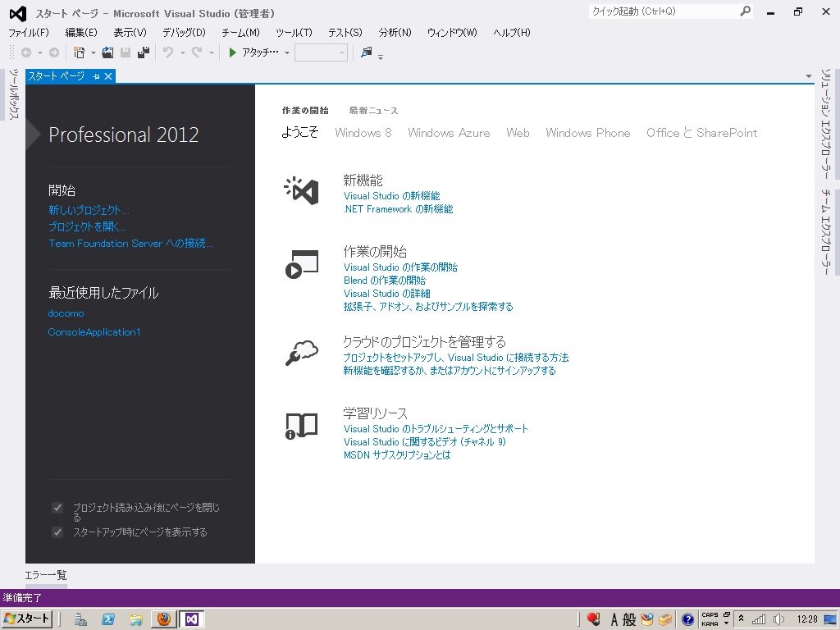Open the document tab list dropdown

809,76
